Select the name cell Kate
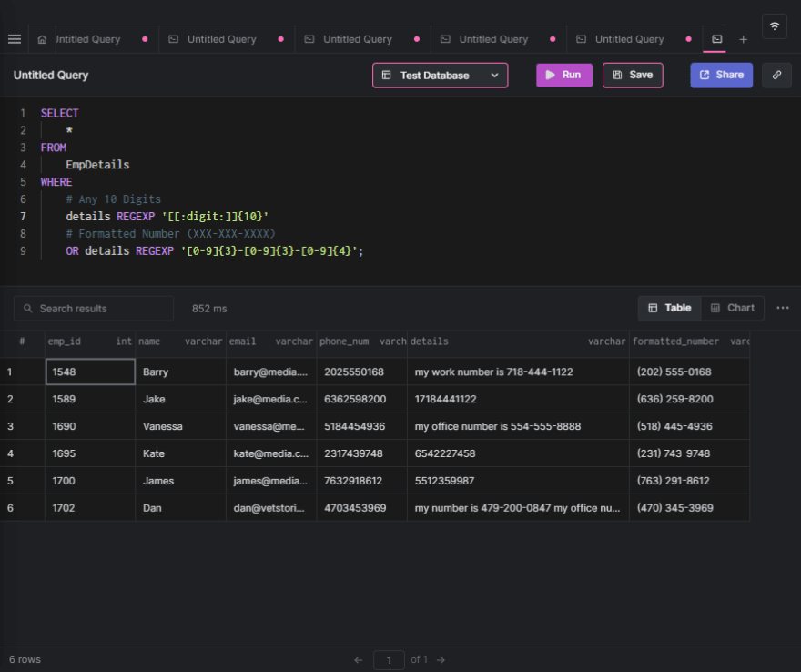The height and width of the screenshot is (672, 801). pyautogui.click(x=180, y=453)
